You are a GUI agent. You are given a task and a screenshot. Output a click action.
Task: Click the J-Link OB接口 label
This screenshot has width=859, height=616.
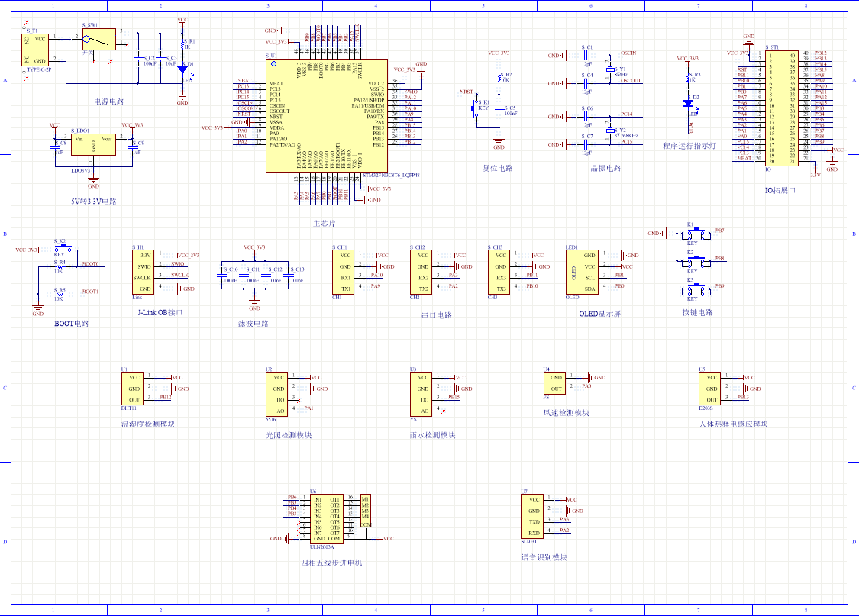click(160, 313)
